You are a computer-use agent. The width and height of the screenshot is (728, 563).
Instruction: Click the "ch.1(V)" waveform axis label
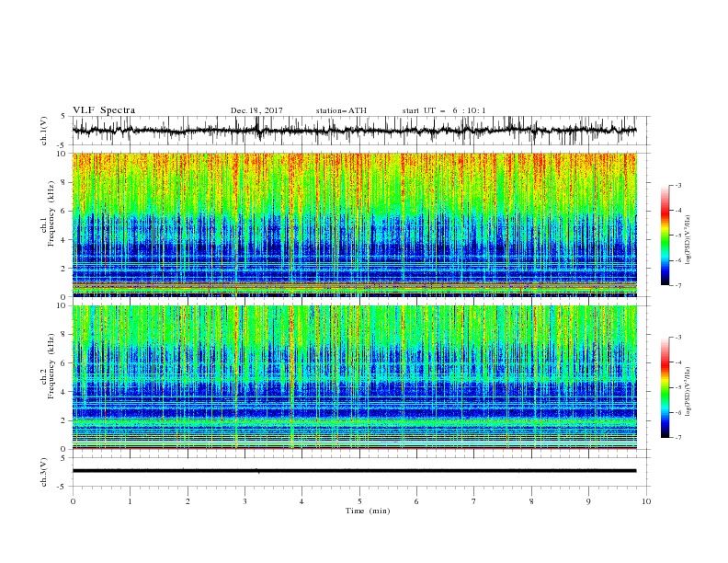coord(44,131)
